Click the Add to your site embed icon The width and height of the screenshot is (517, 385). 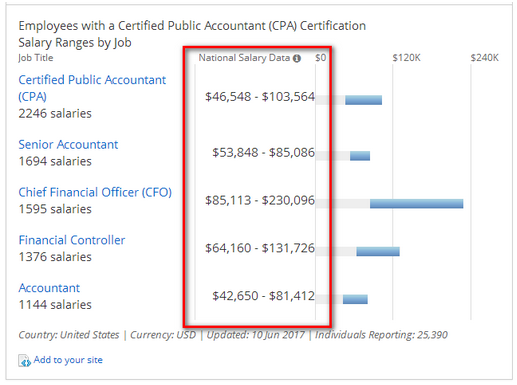[x=24, y=361]
